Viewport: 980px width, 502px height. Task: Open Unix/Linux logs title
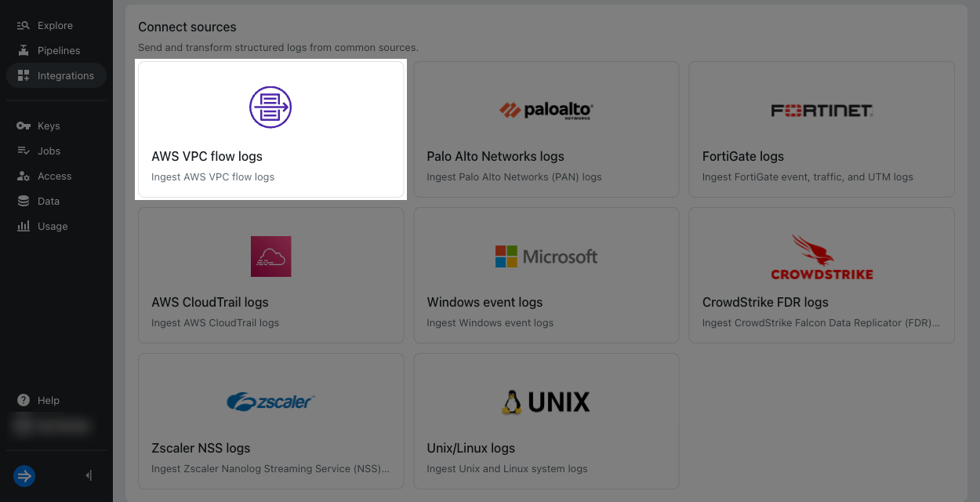tap(471, 448)
